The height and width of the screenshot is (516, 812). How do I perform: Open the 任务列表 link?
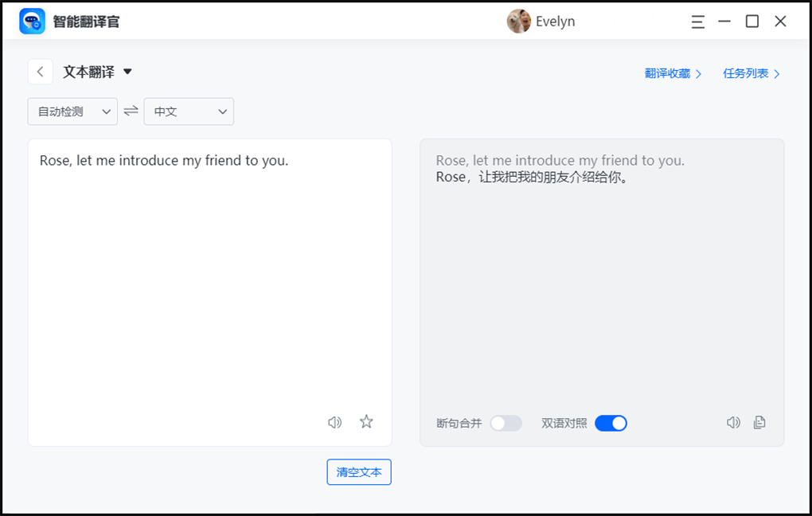[751, 73]
